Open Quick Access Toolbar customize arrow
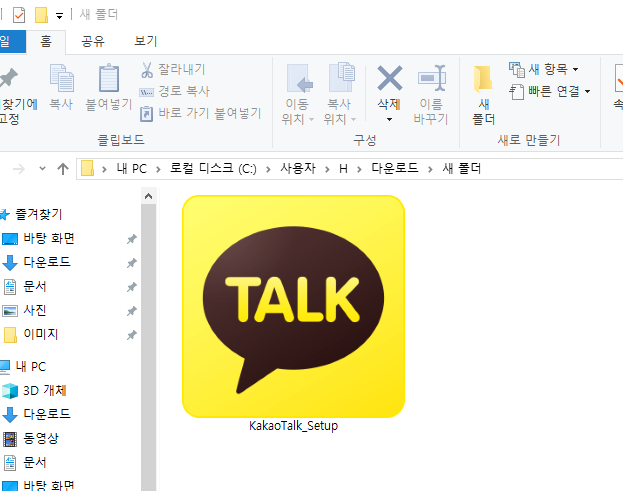 tap(59, 16)
